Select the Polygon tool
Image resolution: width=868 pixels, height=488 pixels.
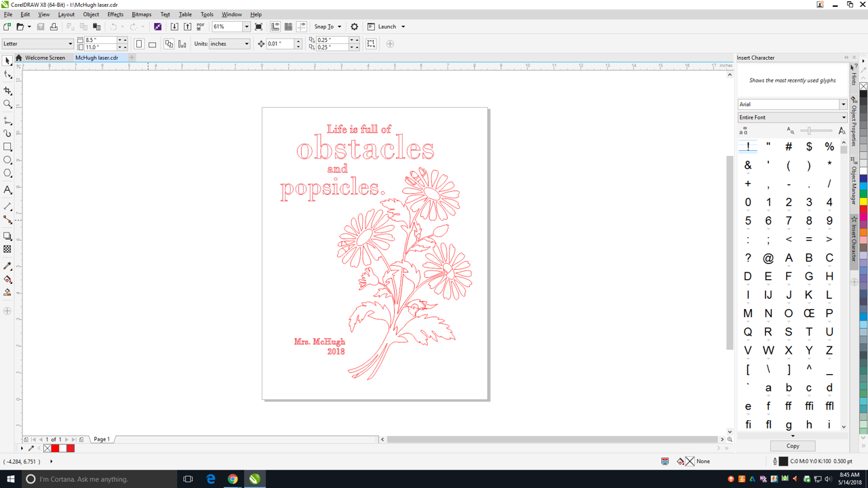pos(7,174)
